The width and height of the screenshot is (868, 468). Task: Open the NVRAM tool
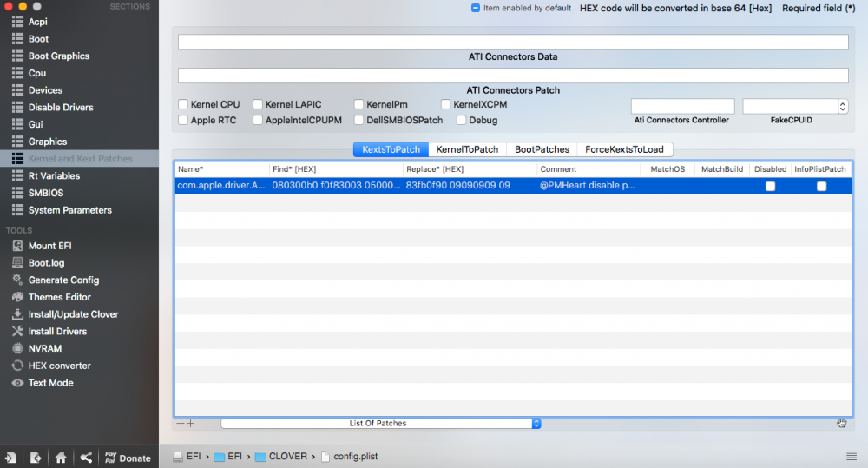pos(45,349)
